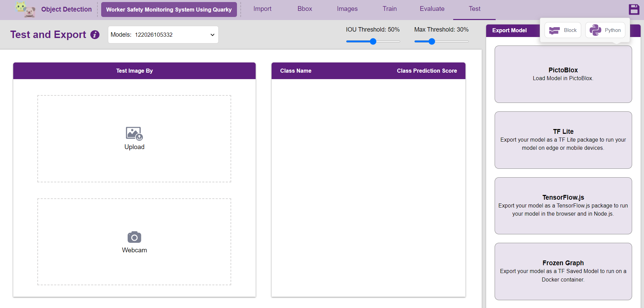Viewport: 644px width, 308px height.
Task: Click the project name Worker Safety Monitoring button
Action: 169,10
